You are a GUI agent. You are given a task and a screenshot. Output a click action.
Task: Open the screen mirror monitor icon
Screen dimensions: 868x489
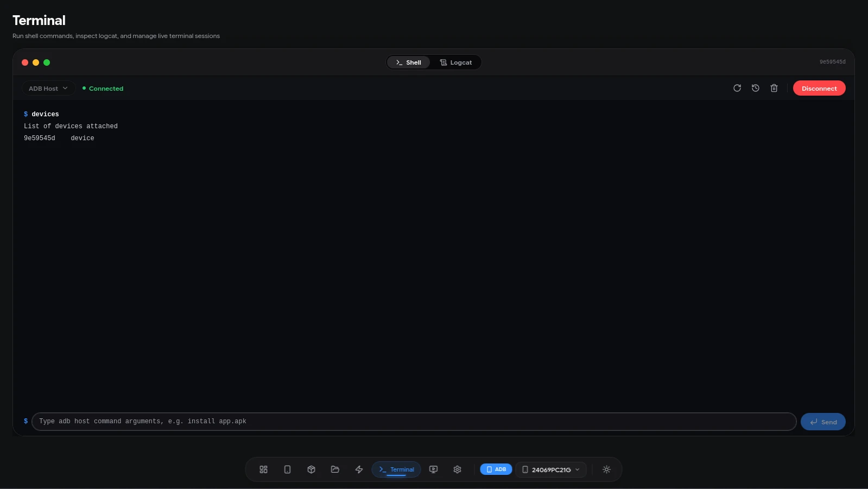click(x=433, y=469)
